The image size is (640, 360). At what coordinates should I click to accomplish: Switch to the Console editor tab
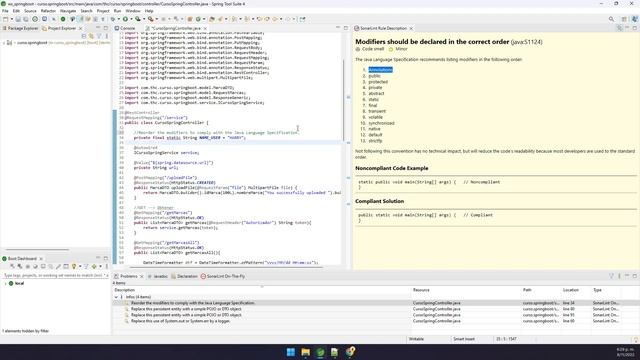125,29
